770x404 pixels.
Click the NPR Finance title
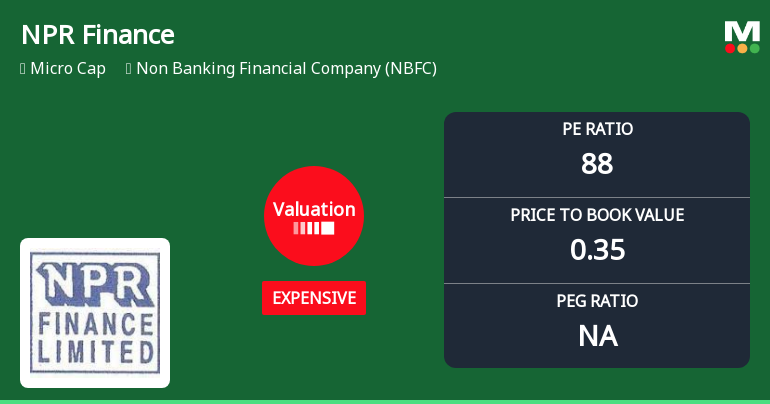(98, 35)
